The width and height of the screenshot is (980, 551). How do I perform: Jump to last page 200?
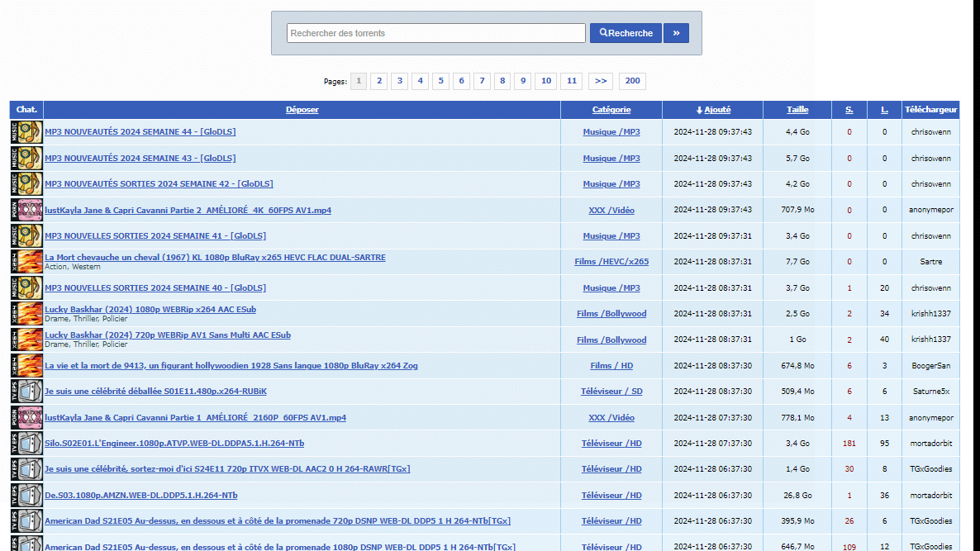pyautogui.click(x=632, y=81)
